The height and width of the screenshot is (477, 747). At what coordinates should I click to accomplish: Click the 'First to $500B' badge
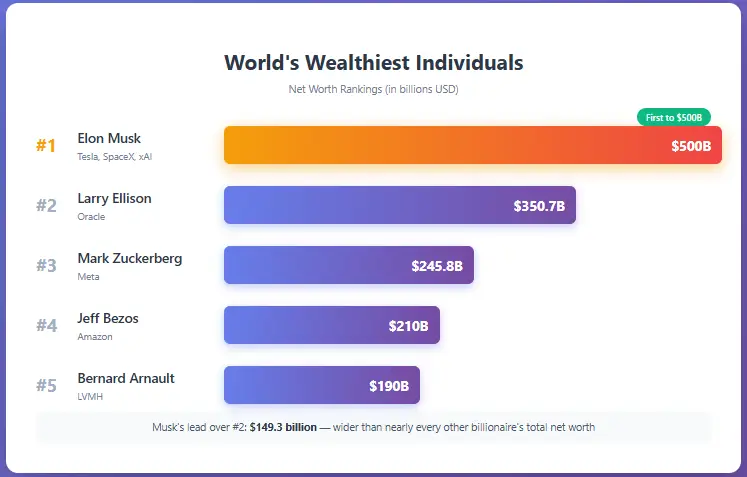point(673,117)
